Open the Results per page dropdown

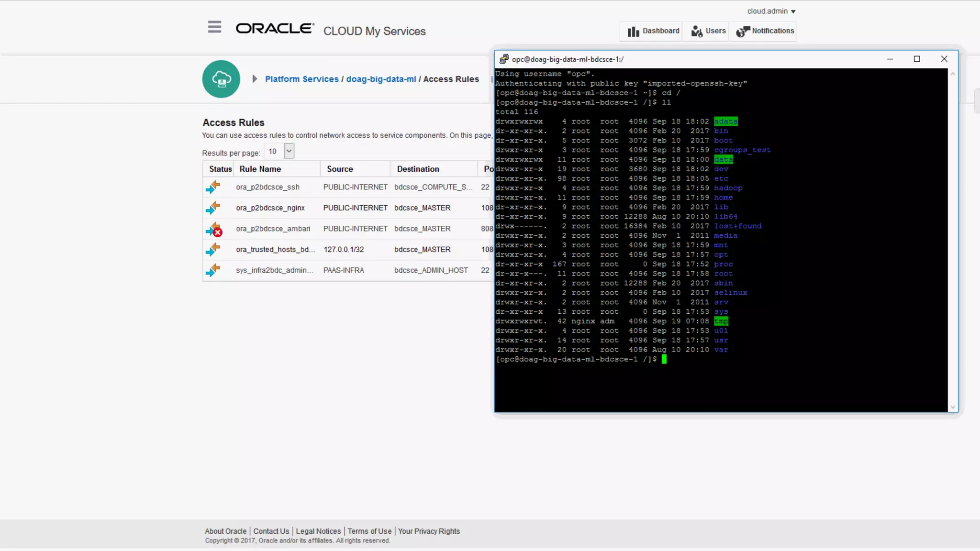pos(289,151)
